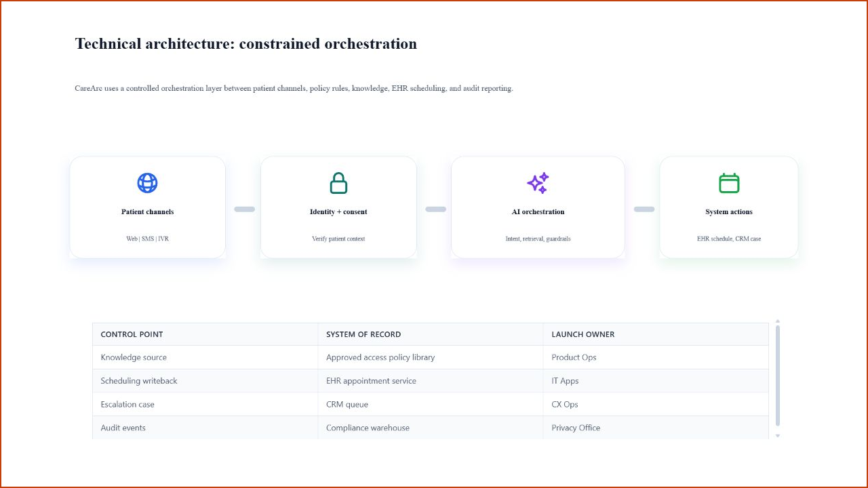Click the sparkles icon above AI orchestration
The width and height of the screenshot is (868, 488).
coord(538,183)
